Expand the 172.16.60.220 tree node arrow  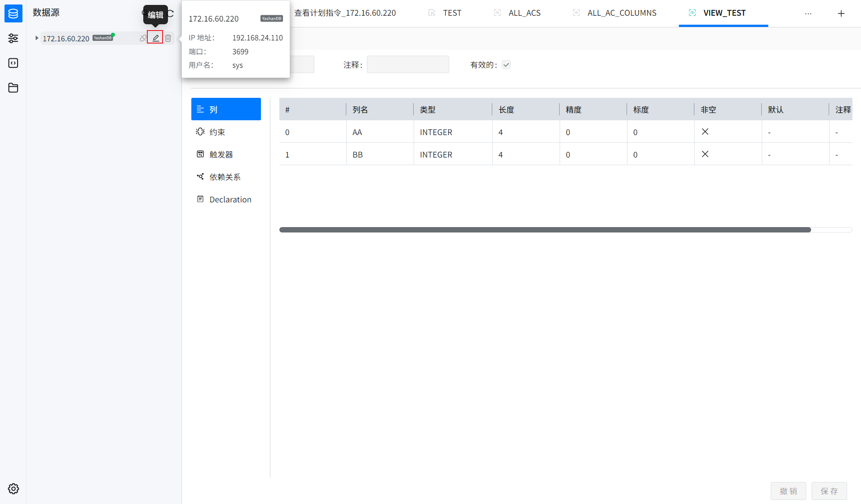tap(36, 38)
